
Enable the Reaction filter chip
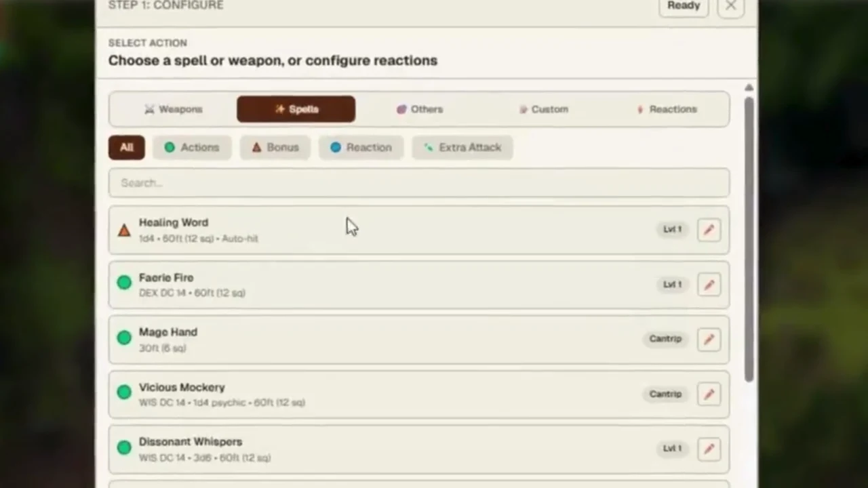(x=361, y=147)
